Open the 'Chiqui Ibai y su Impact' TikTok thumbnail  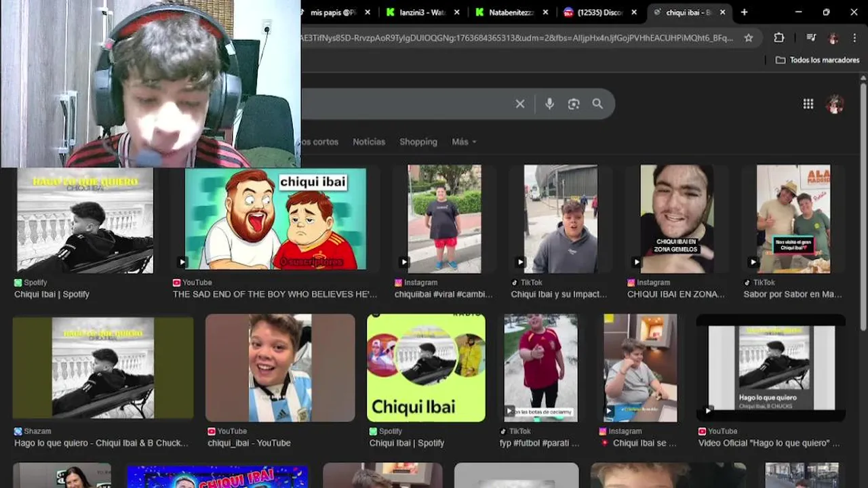click(x=560, y=219)
